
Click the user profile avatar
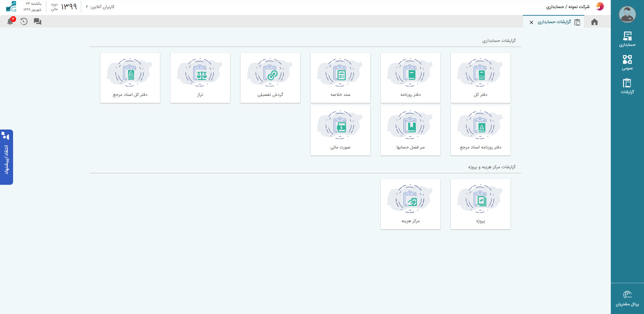(x=627, y=14)
